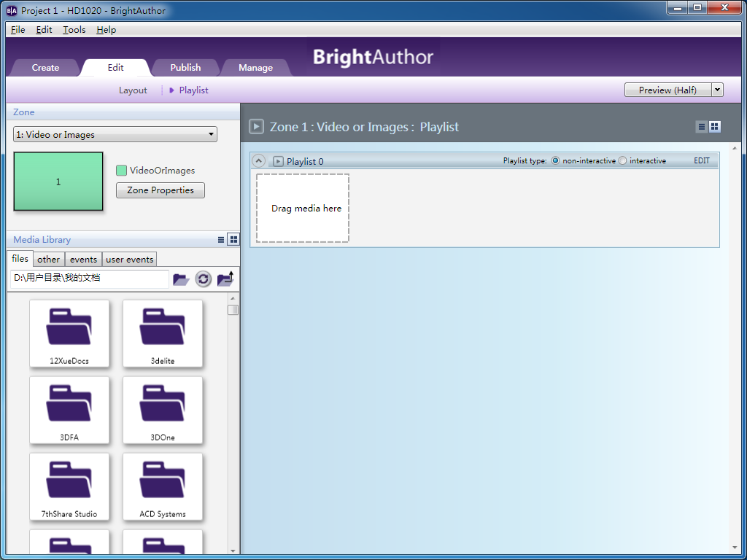Click the media library scroll-up arrow
Image resolution: width=747 pixels, height=560 pixels.
click(x=233, y=298)
